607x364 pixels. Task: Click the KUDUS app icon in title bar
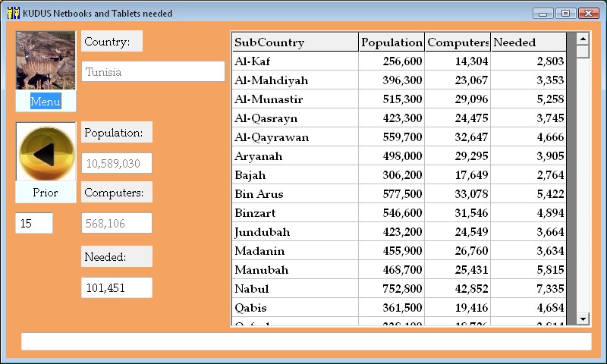tap(13, 13)
